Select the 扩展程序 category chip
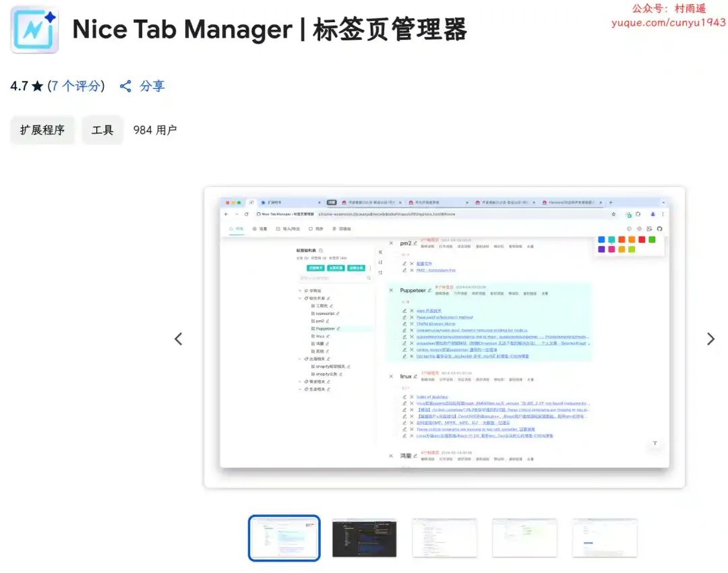Viewport: 728px width, 573px height. [x=42, y=130]
